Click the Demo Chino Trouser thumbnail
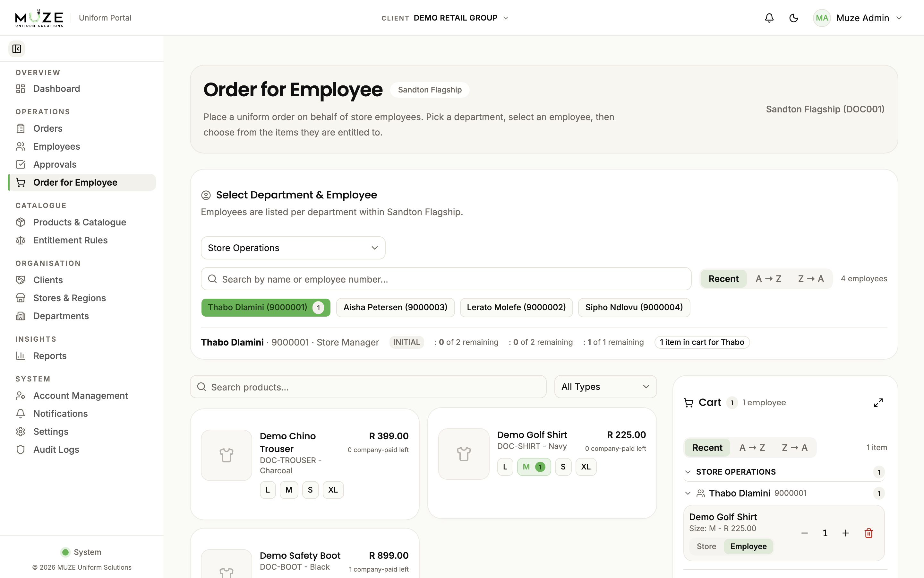Screen dimensions: 924x578 click(227, 455)
